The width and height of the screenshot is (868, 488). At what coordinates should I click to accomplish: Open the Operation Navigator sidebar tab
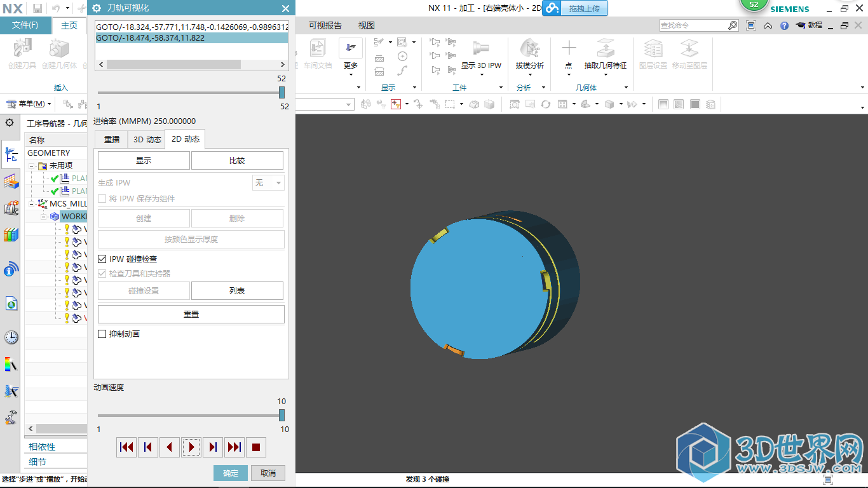pyautogui.click(x=11, y=154)
